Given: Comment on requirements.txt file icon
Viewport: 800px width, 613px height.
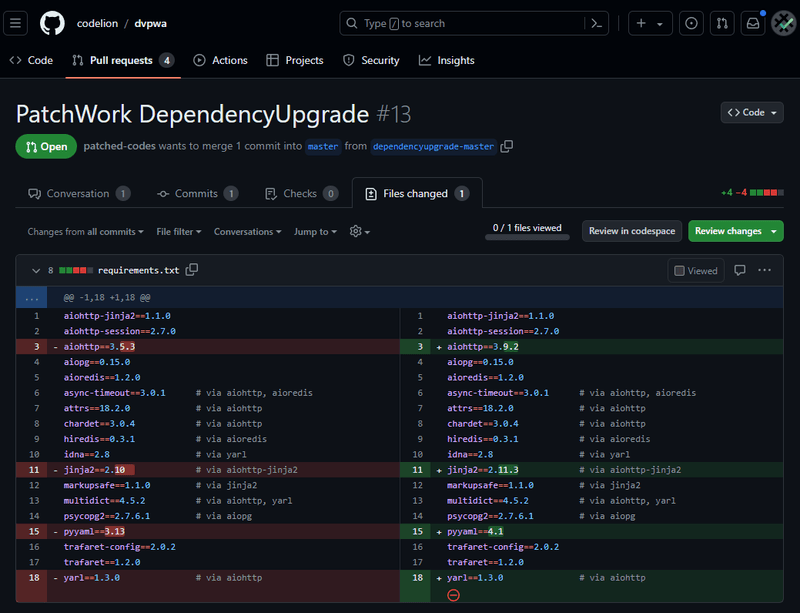Looking at the screenshot, I should [x=740, y=270].
